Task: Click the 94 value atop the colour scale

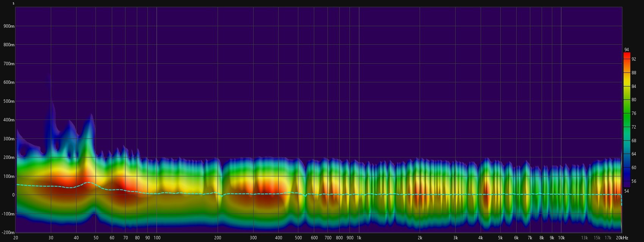Action: pos(627,50)
